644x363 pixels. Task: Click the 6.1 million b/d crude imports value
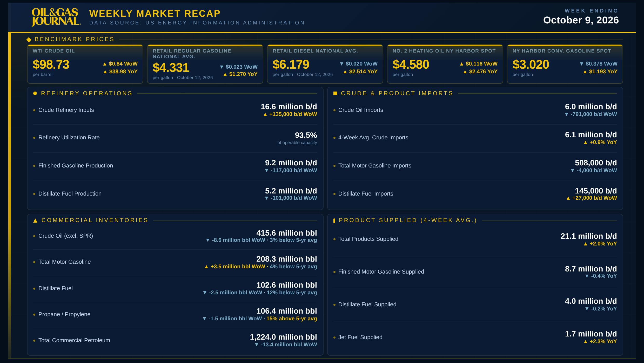(x=591, y=135)
